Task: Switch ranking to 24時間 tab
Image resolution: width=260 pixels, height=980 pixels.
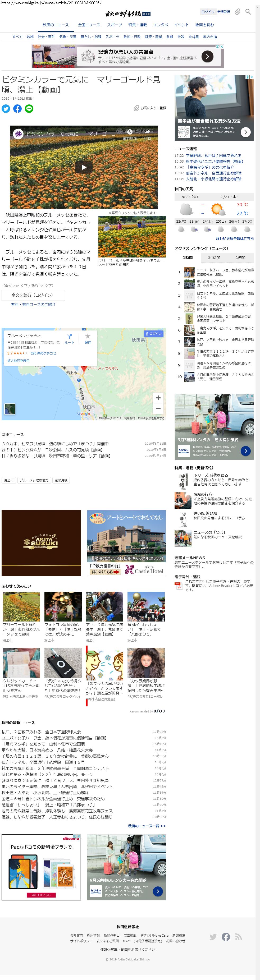Action: click(214, 257)
